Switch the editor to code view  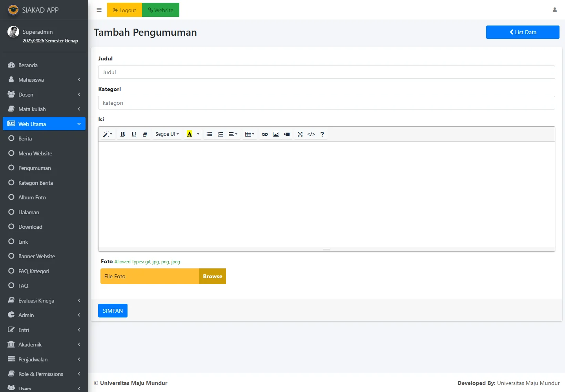pyautogui.click(x=311, y=134)
